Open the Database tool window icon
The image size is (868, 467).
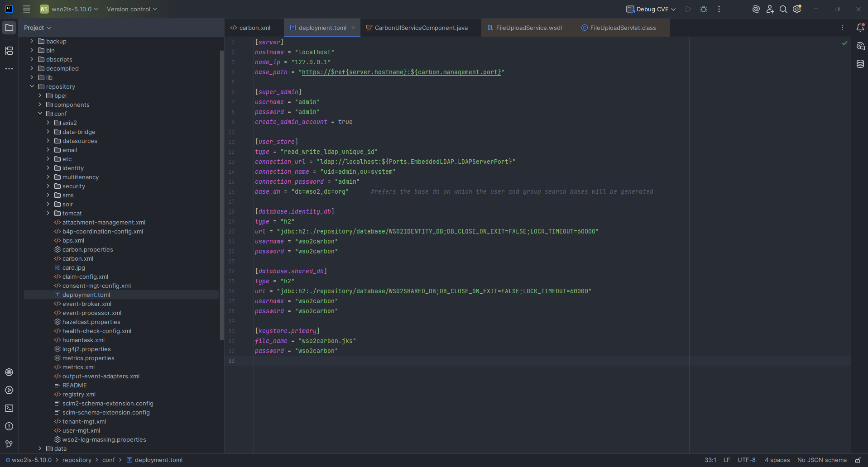pos(860,64)
